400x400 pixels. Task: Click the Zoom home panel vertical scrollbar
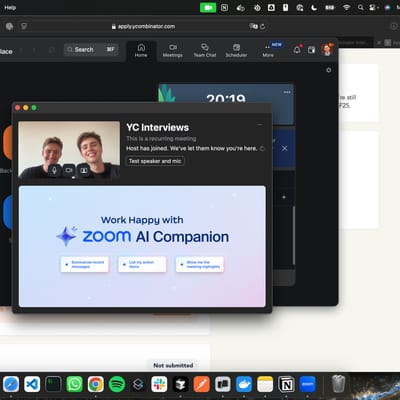click(x=294, y=235)
